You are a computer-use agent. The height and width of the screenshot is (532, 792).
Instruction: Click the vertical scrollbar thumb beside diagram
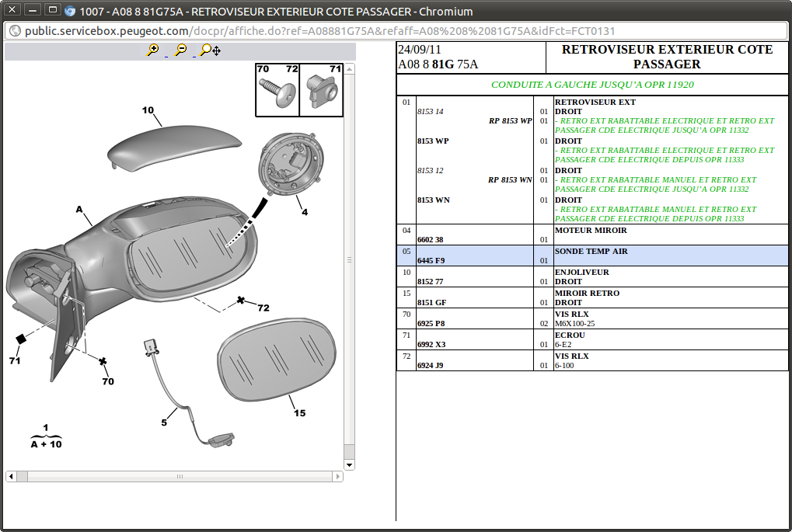tap(349, 260)
